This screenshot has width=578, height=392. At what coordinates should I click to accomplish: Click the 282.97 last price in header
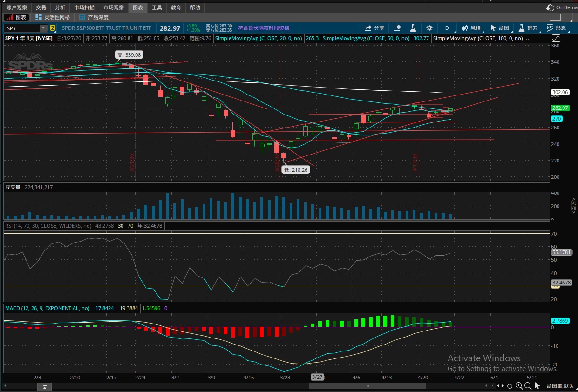pos(170,28)
